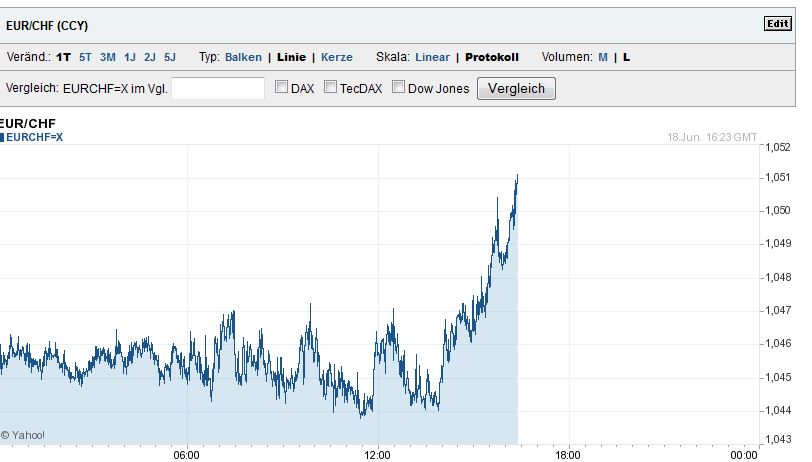
Task: Select Linie chart type
Action: point(292,57)
